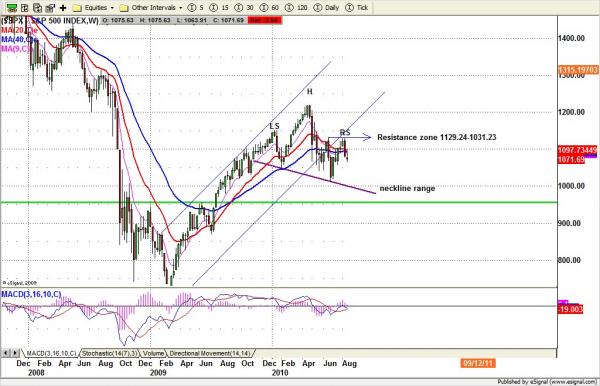Switch to the Stochastic(14(7),3) tab

point(110,353)
